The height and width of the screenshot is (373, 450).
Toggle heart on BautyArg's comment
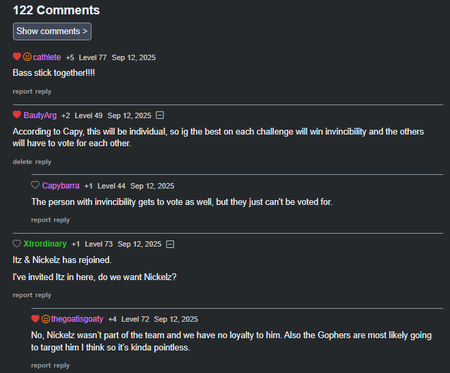(x=17, y=115)
